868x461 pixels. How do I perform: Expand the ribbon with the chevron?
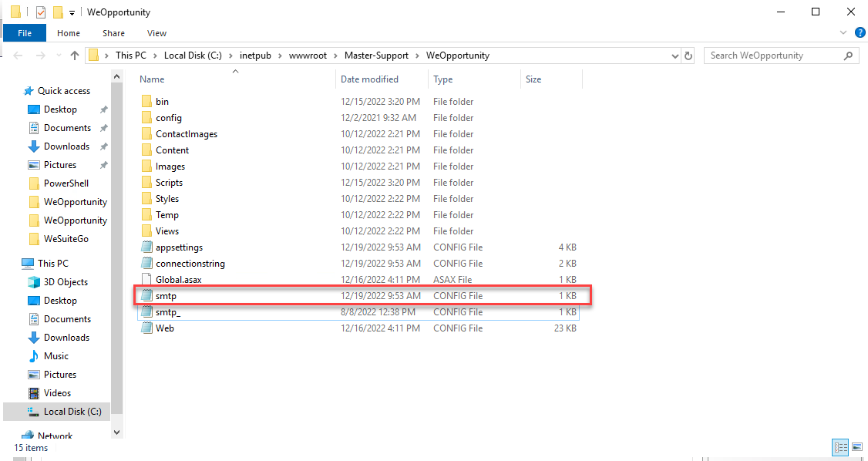[x=843, y=33]
